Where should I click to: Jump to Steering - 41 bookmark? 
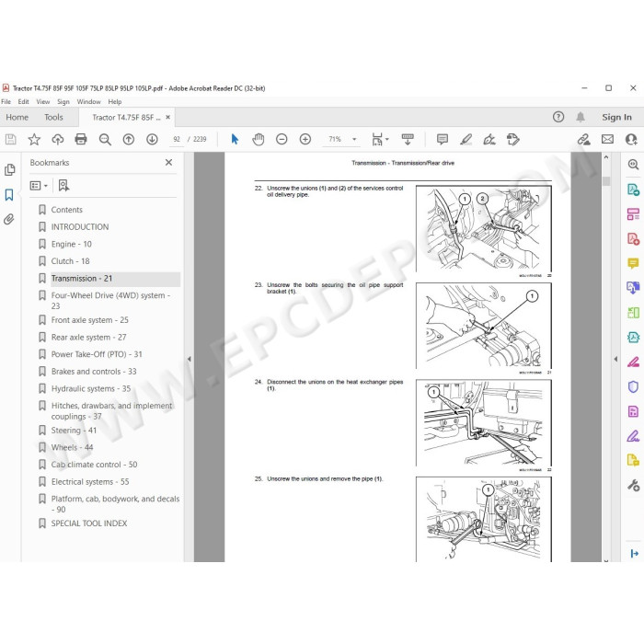point(74,431)
